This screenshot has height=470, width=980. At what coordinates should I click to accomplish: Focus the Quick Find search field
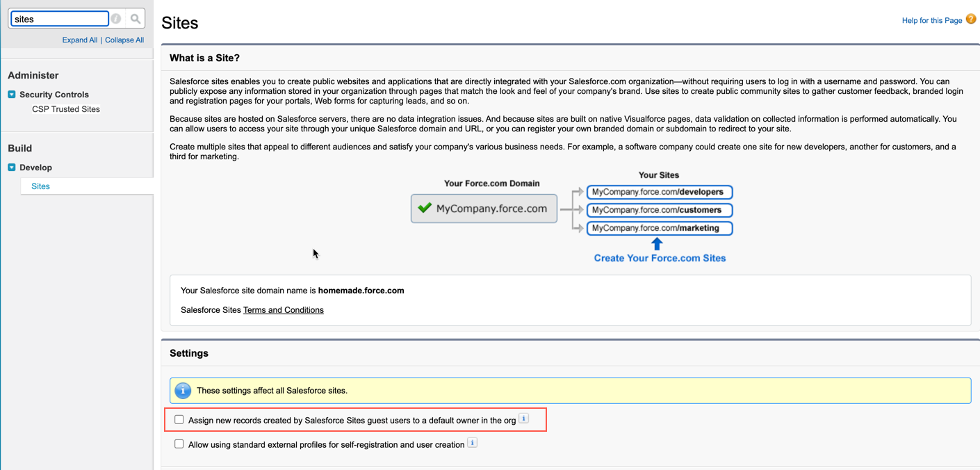point(60,19)
